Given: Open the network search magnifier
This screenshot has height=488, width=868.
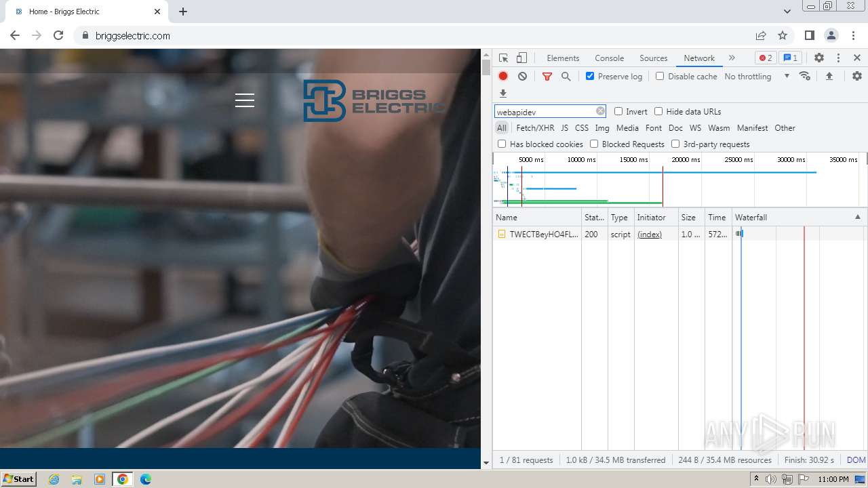Looking at the screenshot, I should click(x=566, y=77).
